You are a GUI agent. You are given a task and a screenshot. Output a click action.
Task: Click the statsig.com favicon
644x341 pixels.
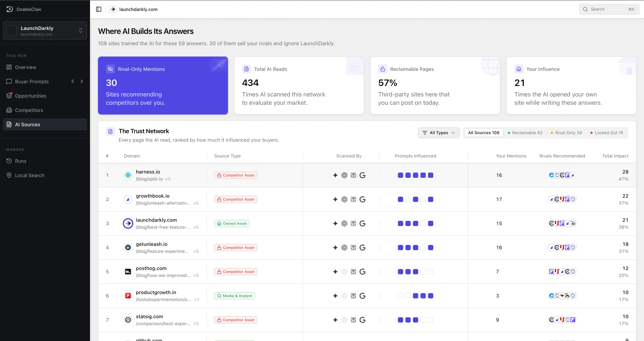point(128,320)
